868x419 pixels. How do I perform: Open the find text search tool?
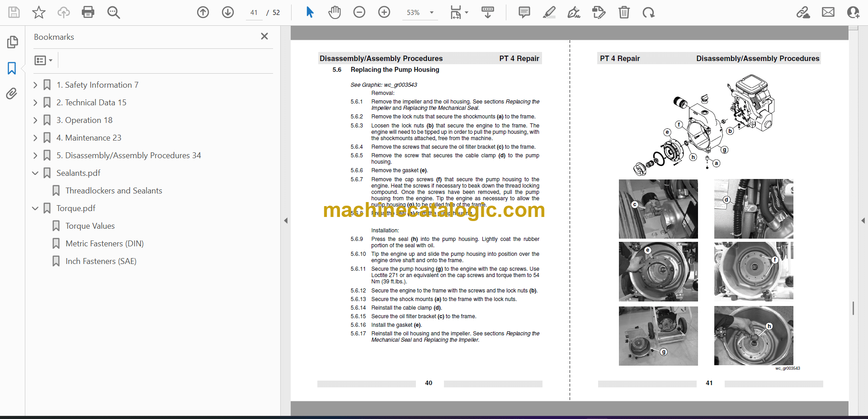tap(113, 12)
